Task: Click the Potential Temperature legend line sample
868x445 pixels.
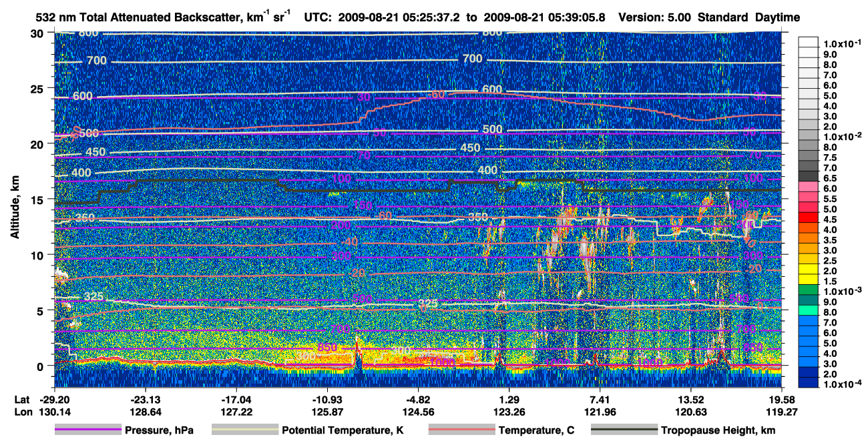Action: [x=244, y=430]
